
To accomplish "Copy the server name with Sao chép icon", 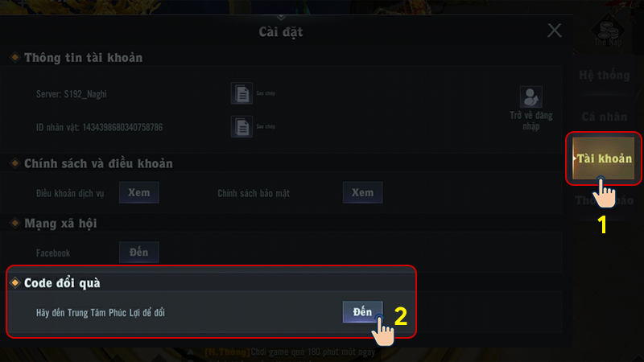I will (x=242, y=93).
